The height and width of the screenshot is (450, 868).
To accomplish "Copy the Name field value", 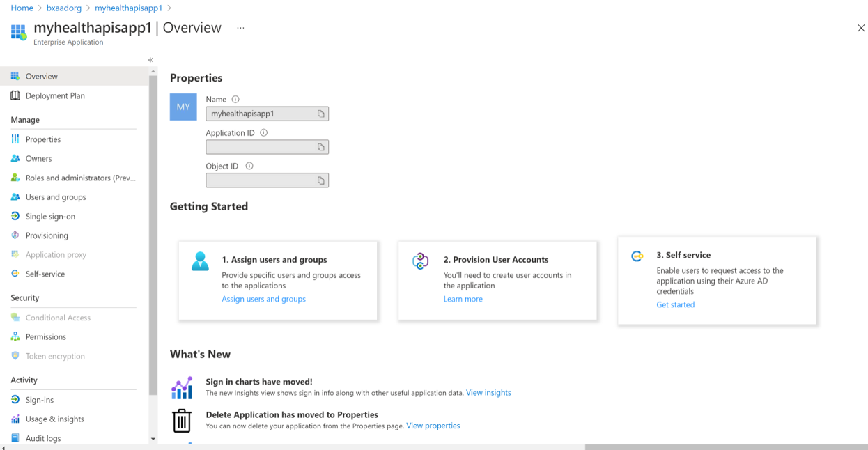I will click(321, 114).
